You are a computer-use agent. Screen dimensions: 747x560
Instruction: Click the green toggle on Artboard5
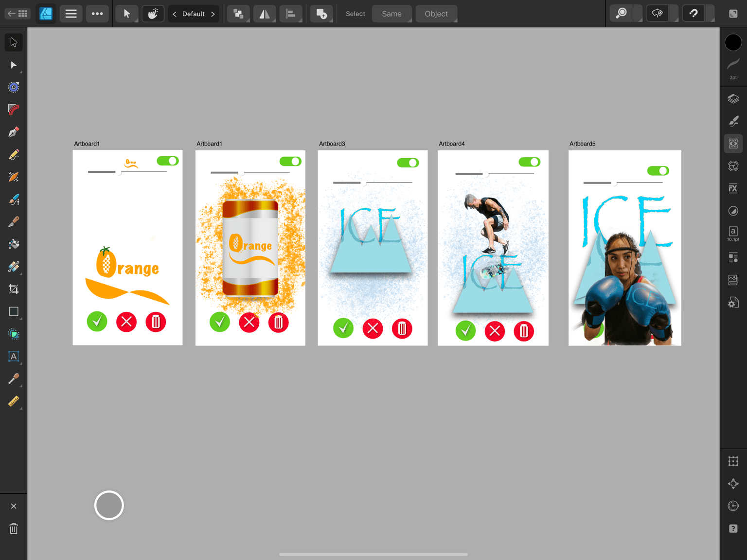[x=658, y=171]
